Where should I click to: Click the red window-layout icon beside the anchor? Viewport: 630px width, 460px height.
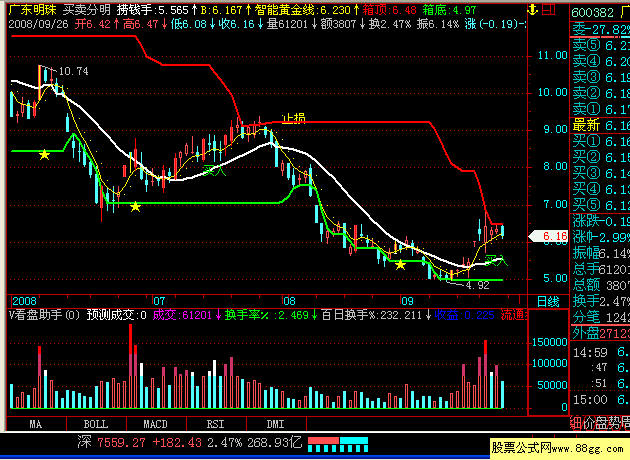click(548, 10)
